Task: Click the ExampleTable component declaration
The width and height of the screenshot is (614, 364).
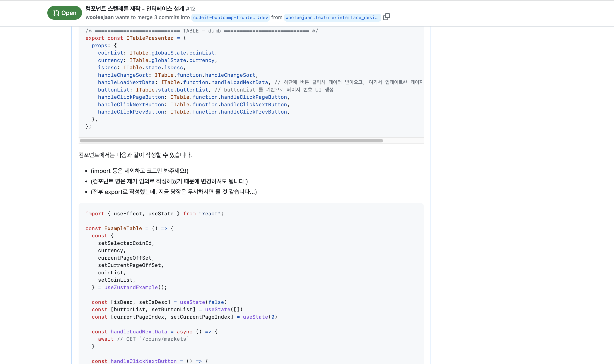Action: 123,228
